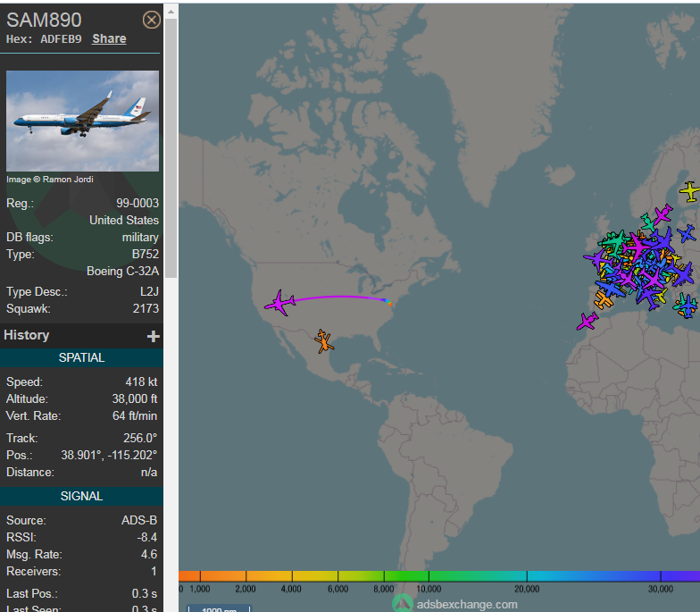This screenshot has height=612, width=700.
Task: Click the 2,000 mark on altitude color legend
Action: coord(246,589)
